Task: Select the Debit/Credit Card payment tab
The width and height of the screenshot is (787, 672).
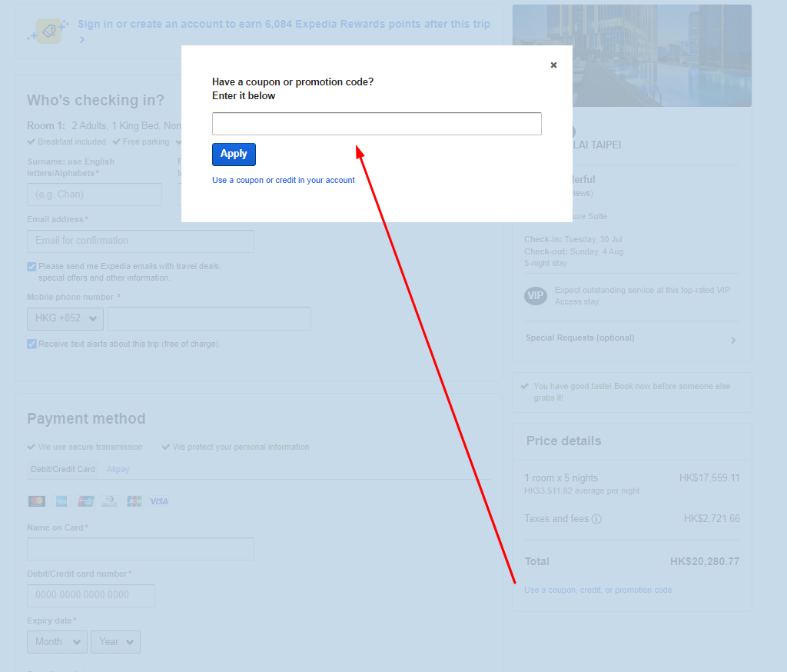Action: click(63, 469)
